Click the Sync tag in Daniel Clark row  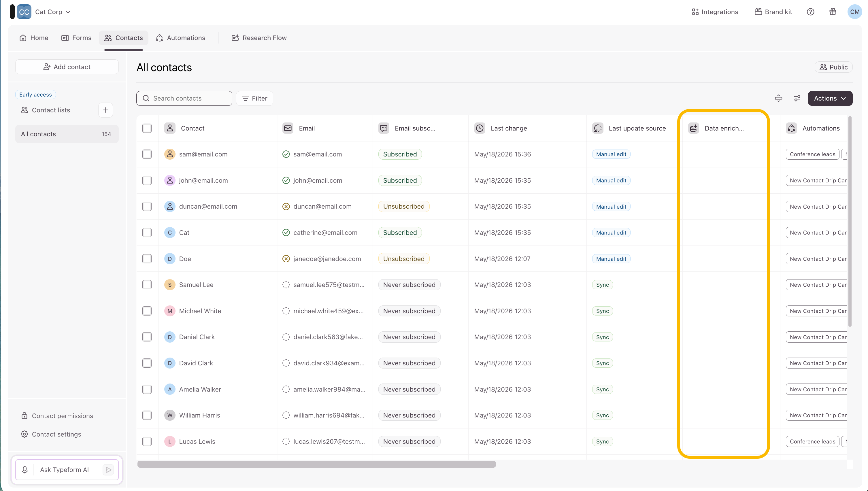[602, 337]
